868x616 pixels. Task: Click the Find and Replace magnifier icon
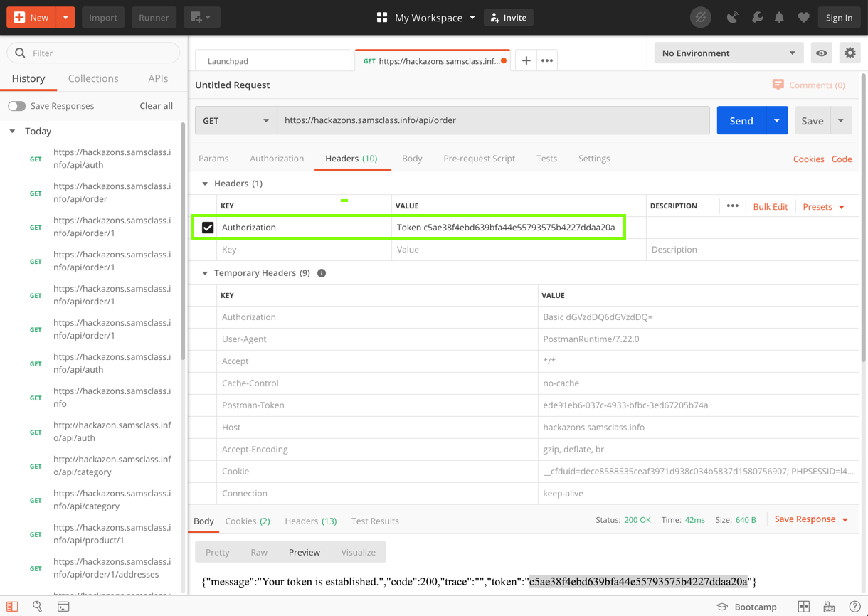pyautogui.click(x=38, y=607)
